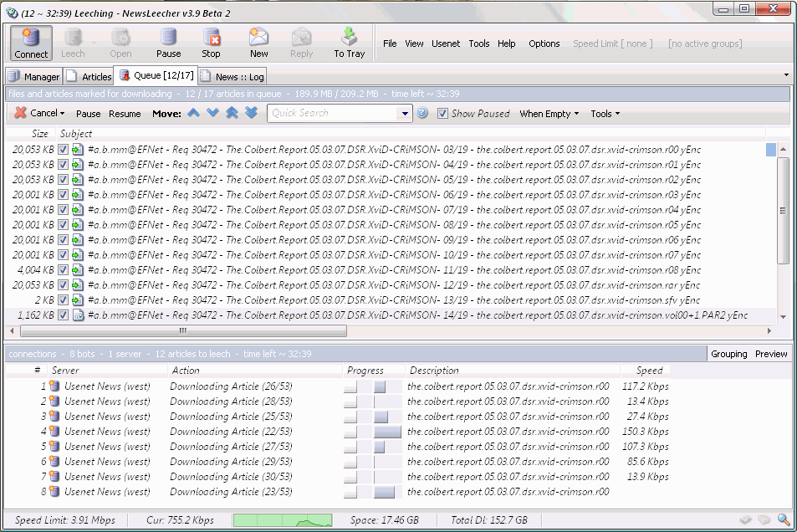Click server icon for connection 8

(54, 492)
